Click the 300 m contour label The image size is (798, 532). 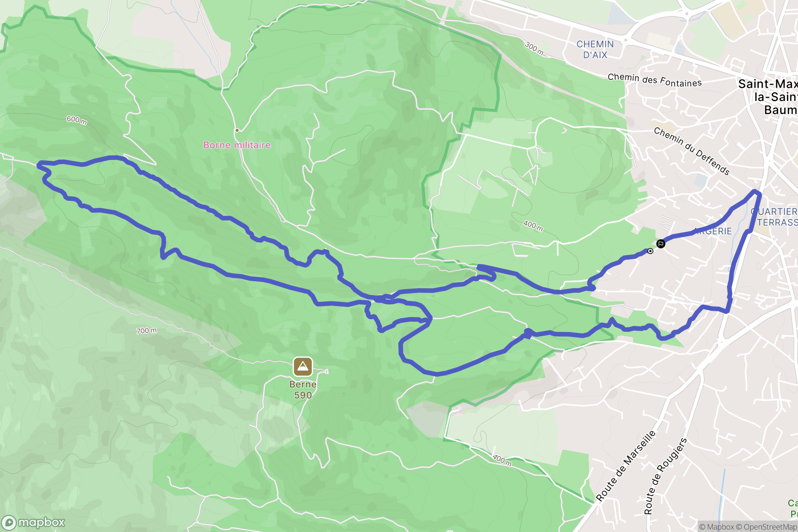[534, 48]
